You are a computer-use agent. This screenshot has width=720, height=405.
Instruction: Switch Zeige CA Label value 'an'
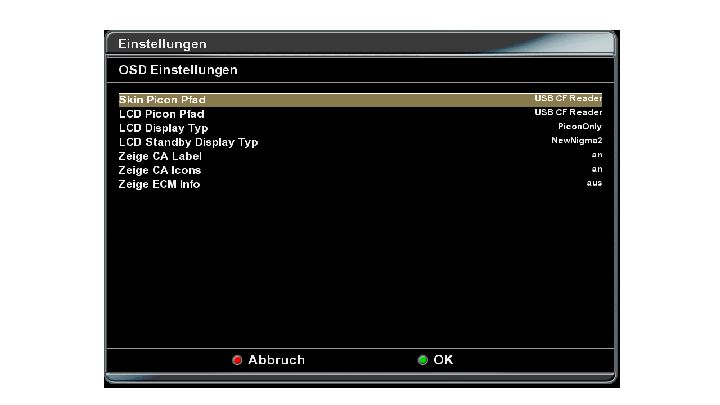pos(597,155)
